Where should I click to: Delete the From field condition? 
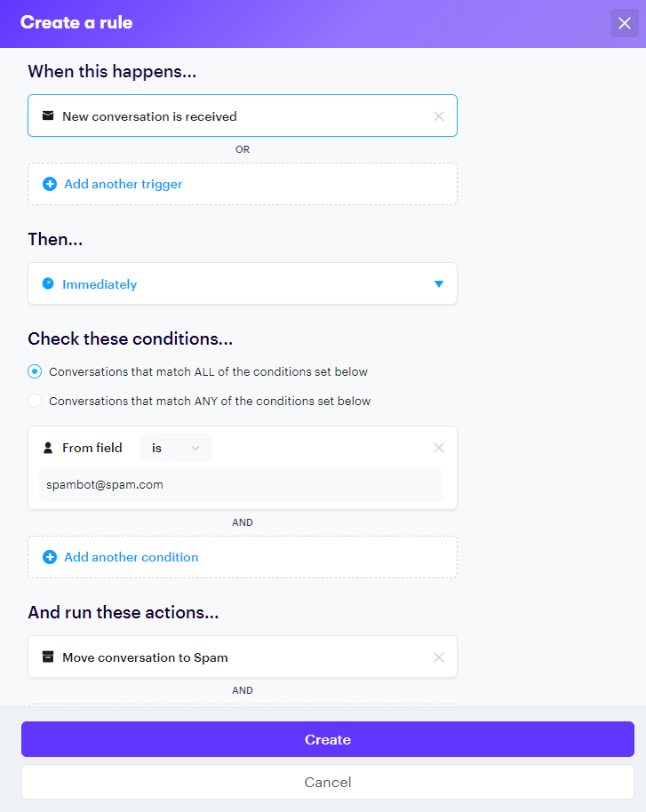(438, 449)
